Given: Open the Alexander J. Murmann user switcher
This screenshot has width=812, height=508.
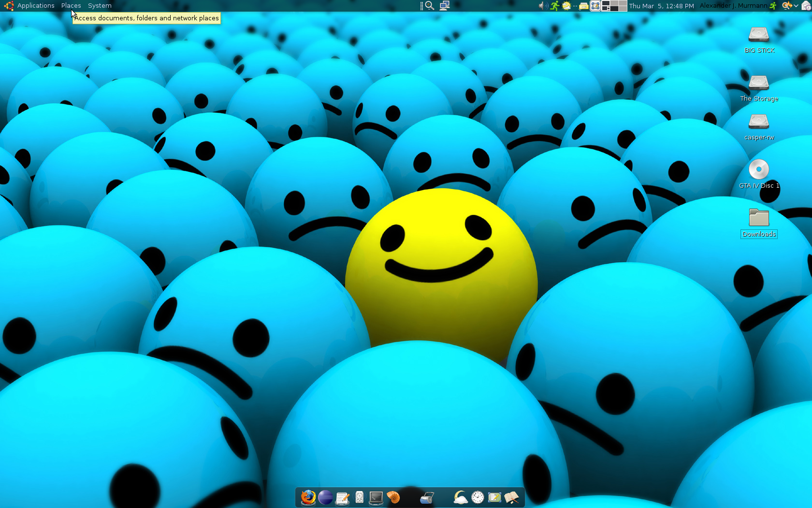Looking at the screenshot, I should (733, 6).
